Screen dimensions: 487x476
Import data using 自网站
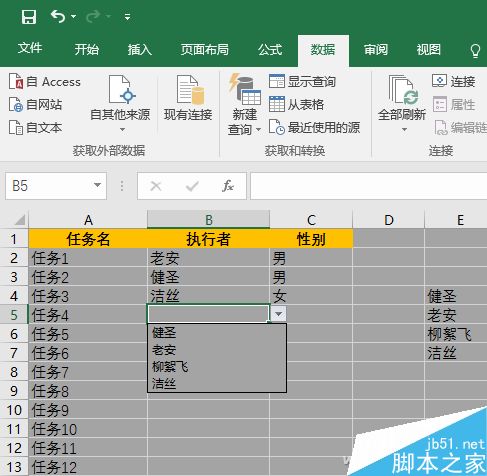pyautogui.click(x=35, y=105)
